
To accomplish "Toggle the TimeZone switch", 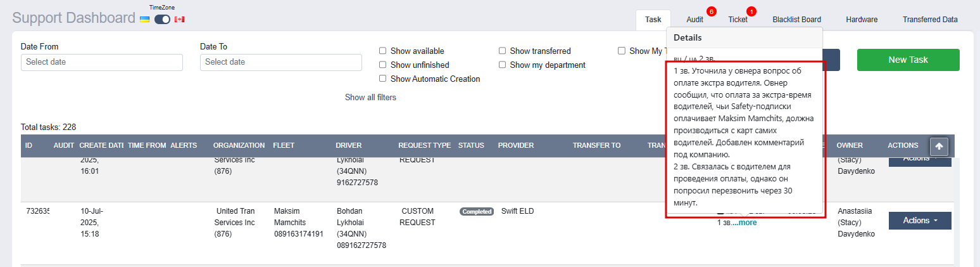I will tap(162, 20).
